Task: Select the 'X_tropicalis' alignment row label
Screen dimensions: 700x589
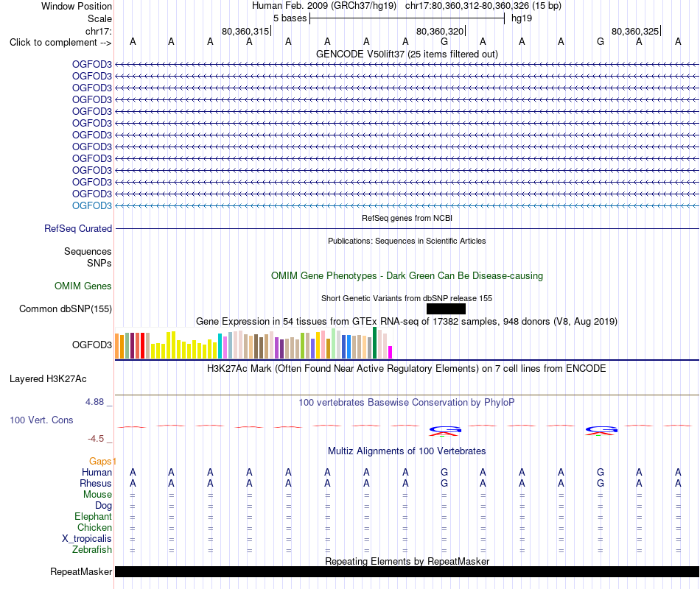Action: pos(87,539)
